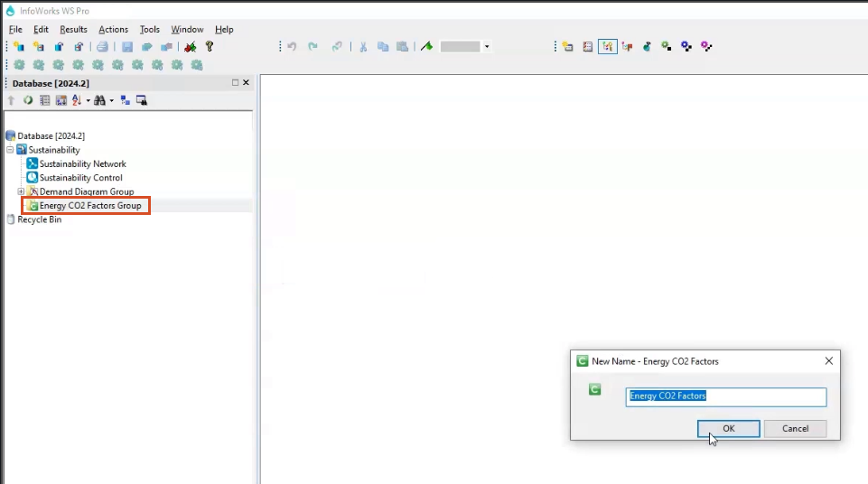Click the checklist page toolbar icon
This screenshot has width=868, height=484.
coord(588,47)
